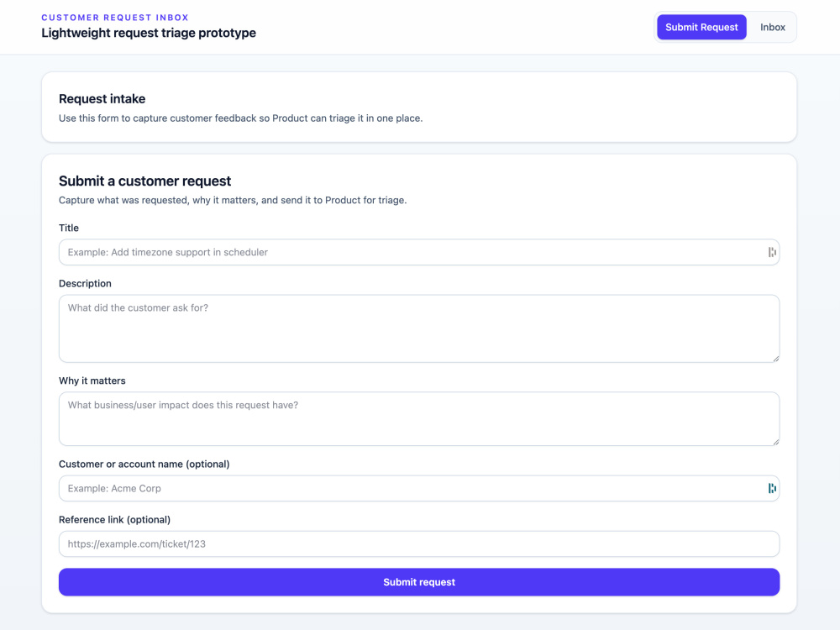The height and width of the screenshot is (630, 840).
Task: Click the autofill icon in Customer name field
Action: coord(771,488)
